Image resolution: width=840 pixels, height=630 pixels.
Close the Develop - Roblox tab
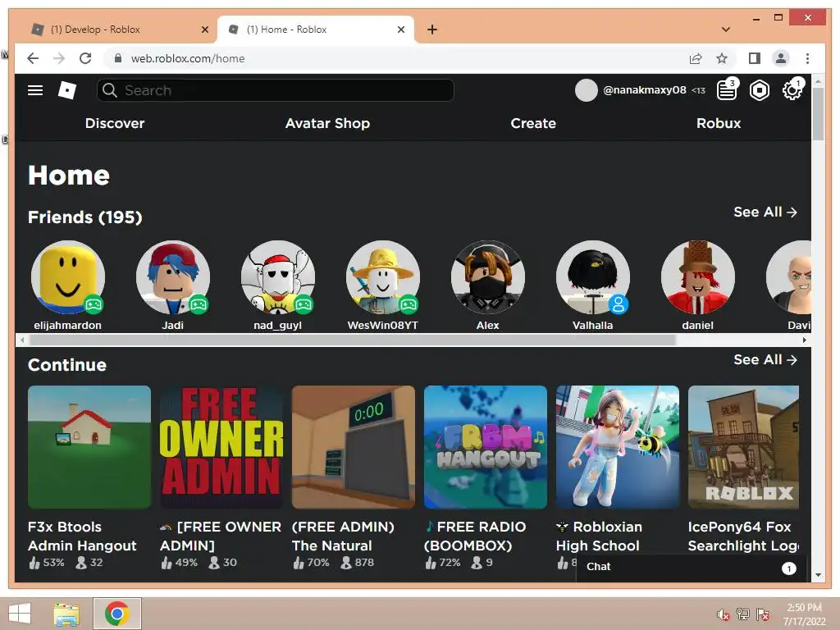point(204,30)
